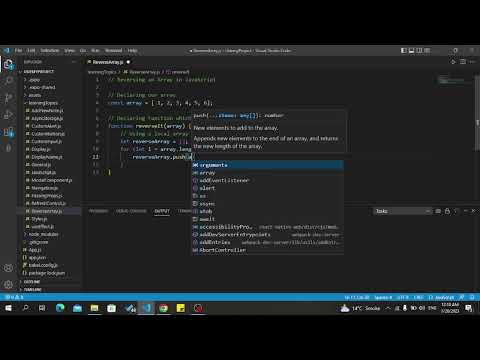The height and width of the screenshot is (360, 480).
Task: Switch to the Problems panel tab
Action: click(98, 211)
